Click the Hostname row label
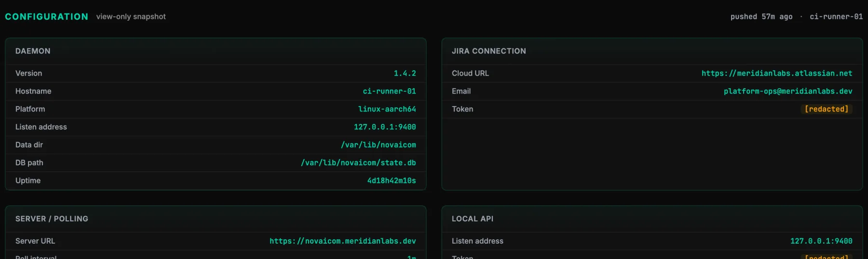The image size is (868, 259). click(33, 91)
